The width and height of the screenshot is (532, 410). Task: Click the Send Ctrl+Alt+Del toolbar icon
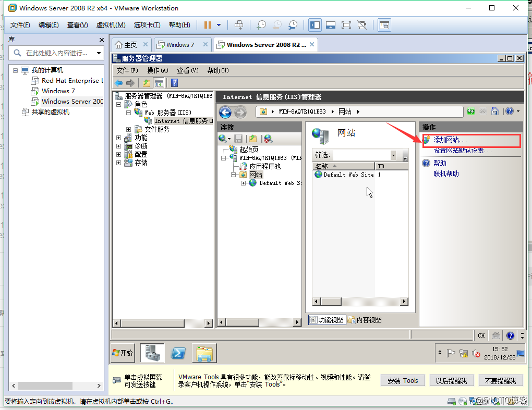(x=239, y=25)
